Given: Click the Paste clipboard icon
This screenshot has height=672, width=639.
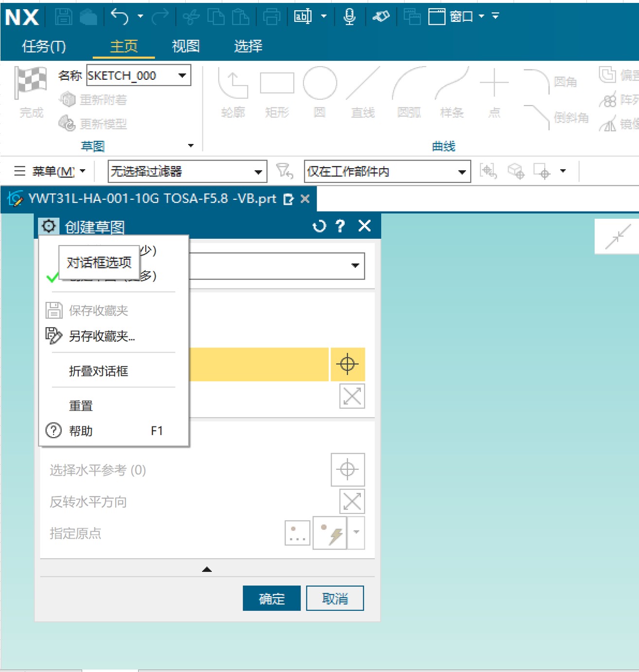Looking at the screenshot, I should 241,17.
